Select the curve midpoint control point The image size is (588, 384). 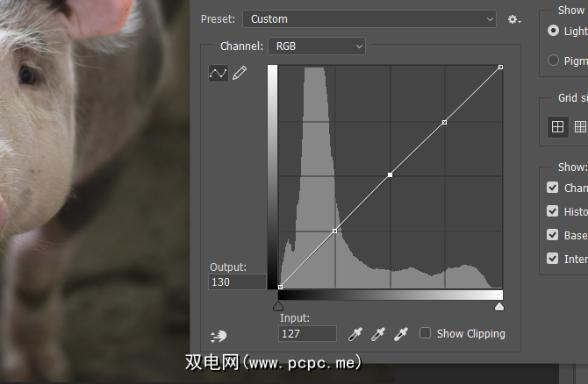pos(390,175)
